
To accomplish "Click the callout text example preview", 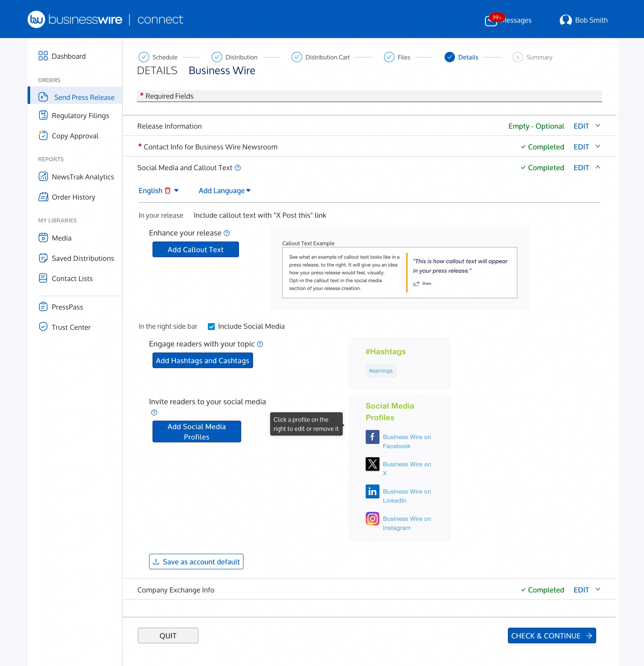I will pos(400,272).
